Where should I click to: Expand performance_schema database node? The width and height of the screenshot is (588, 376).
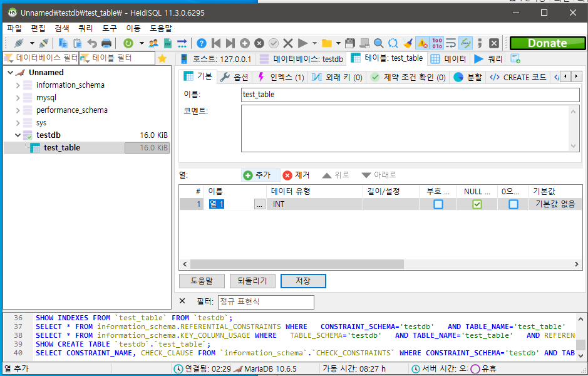coord(18,110)
